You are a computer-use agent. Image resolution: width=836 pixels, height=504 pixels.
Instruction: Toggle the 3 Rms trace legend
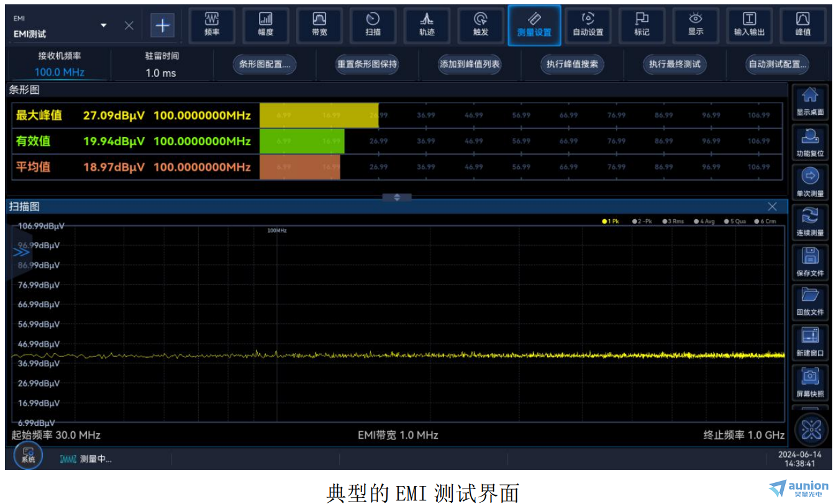point(673,222)
